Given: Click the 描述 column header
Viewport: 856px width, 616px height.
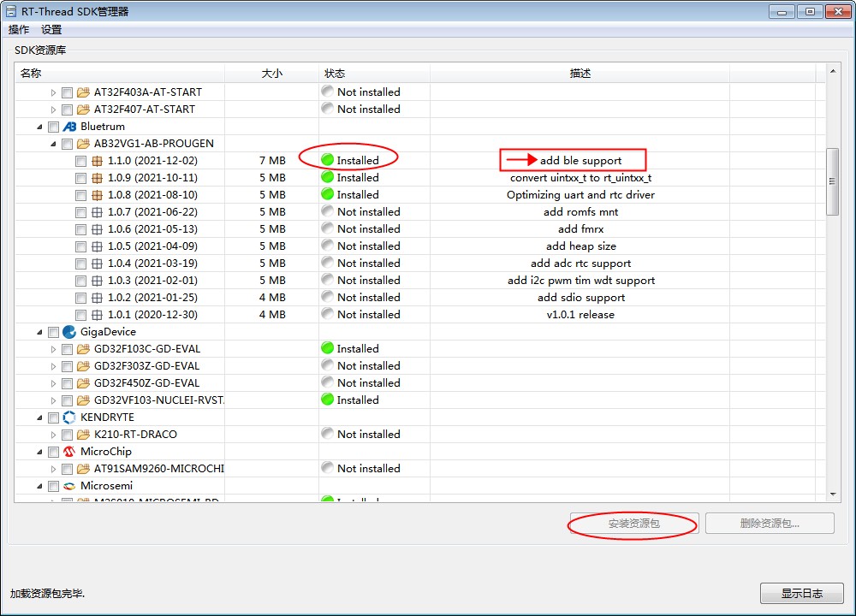Looking at the screenshot, I should [x=580, y=73].
